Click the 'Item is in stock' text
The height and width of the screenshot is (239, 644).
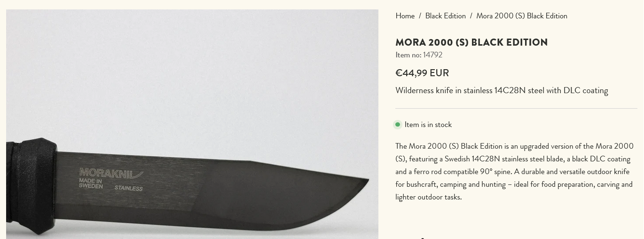pos(428,125)
